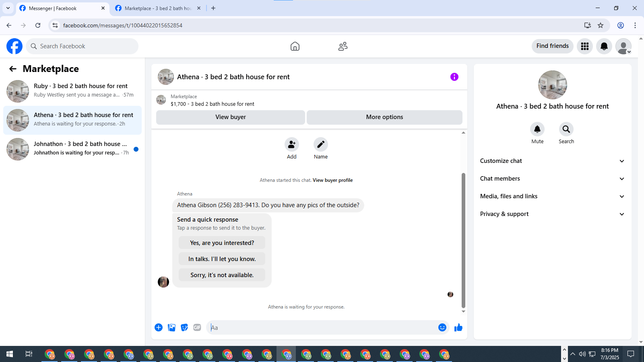Click the Find friends button

pyautogui.click(x=553, y=46)
